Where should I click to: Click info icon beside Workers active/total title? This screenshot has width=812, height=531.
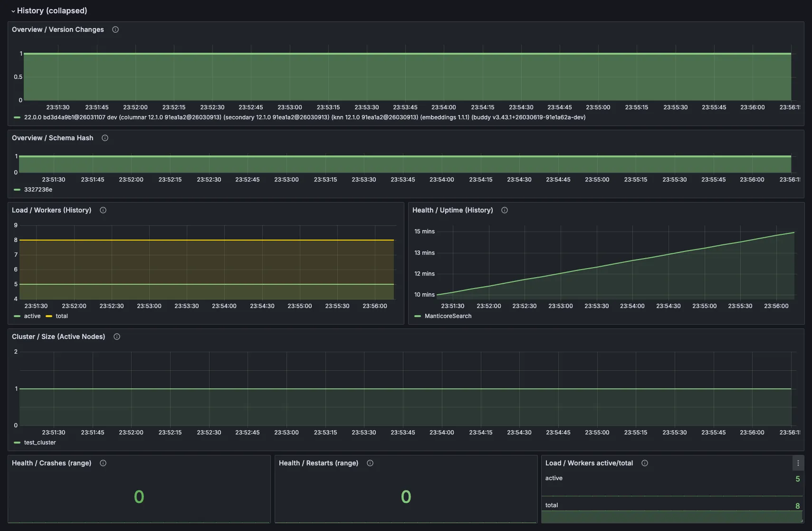645,463
